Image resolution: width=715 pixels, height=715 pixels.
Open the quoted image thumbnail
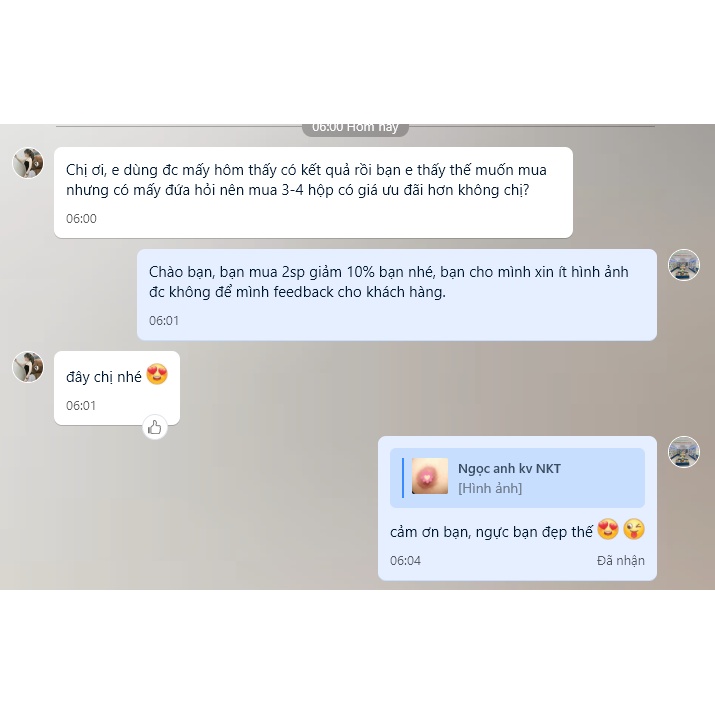click(430, 476)
